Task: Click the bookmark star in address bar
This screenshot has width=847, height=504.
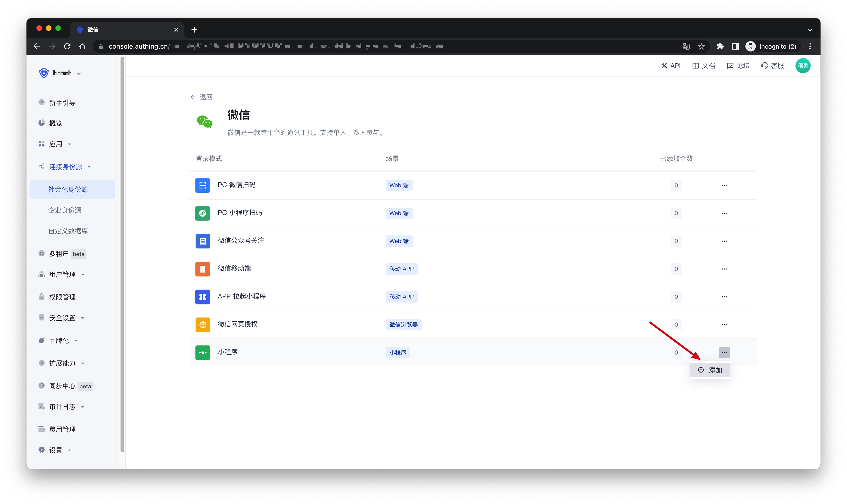Action: 701,47
